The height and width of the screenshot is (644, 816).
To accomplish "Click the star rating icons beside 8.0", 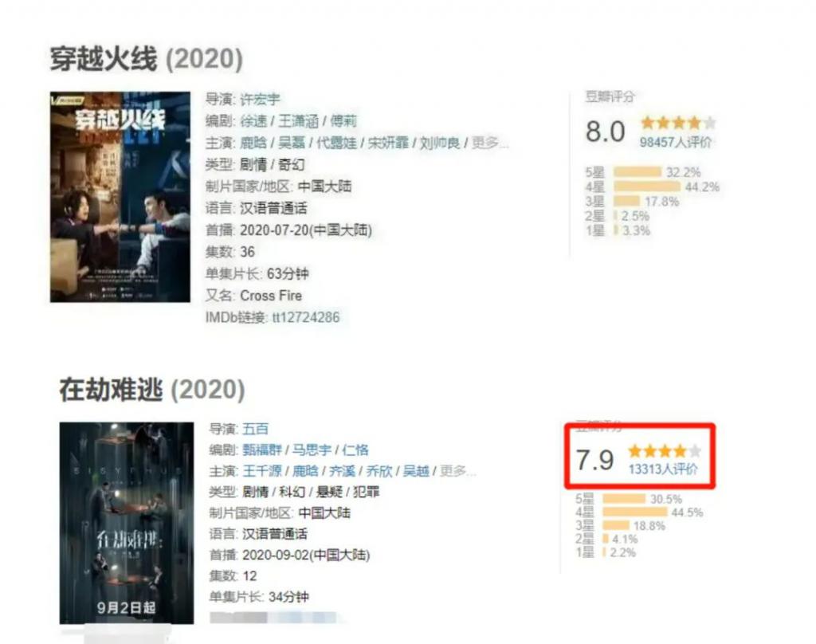I will click(678, 123).
